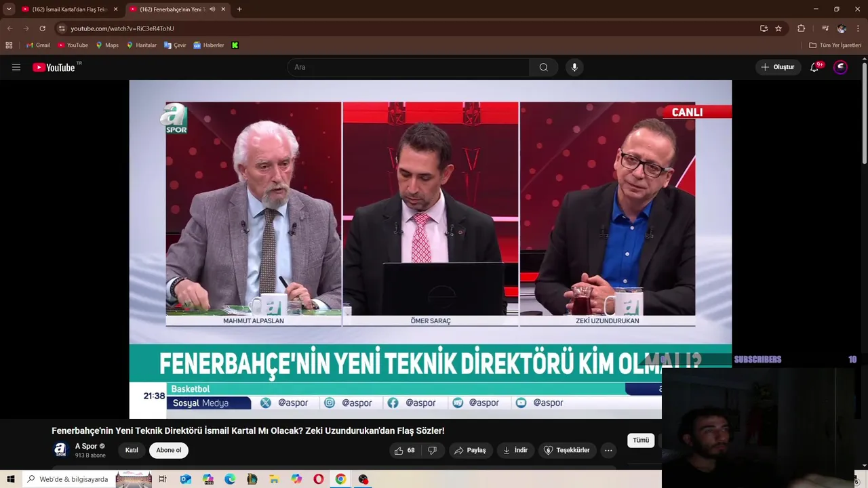Subscribe with the Abone ol button
Viewport: 868px width, 488px height.
tap(169, 450)
